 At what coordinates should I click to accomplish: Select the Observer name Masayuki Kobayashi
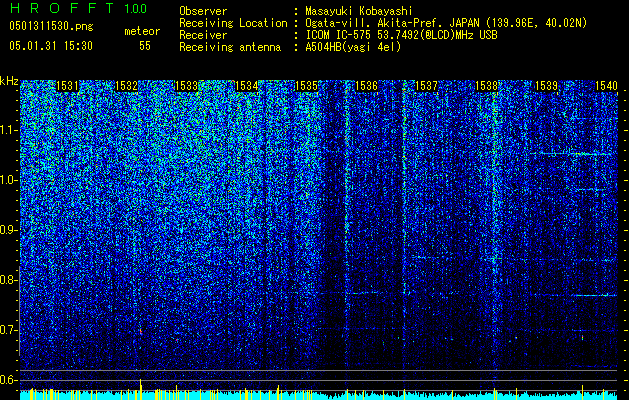click(359, 11)
